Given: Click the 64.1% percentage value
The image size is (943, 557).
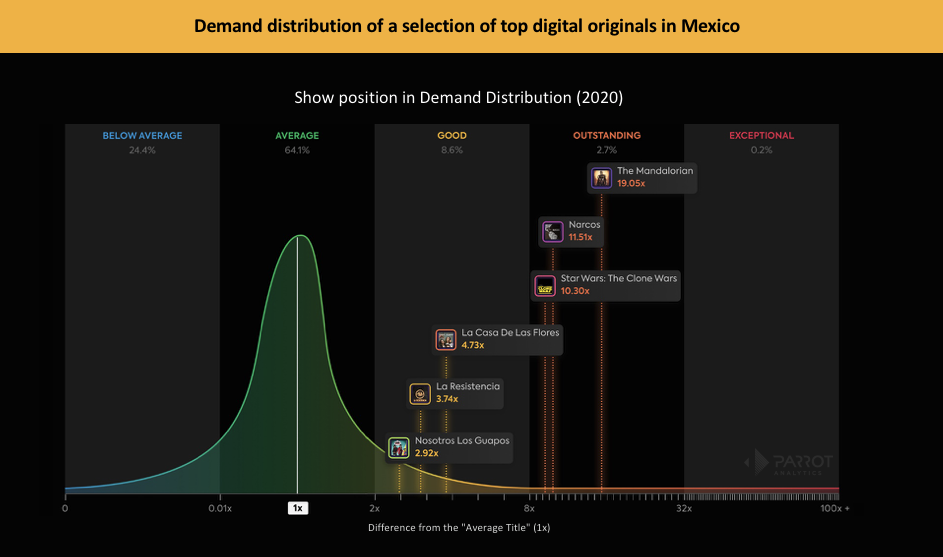Looking at the screenshot, I should pos(297,150).
